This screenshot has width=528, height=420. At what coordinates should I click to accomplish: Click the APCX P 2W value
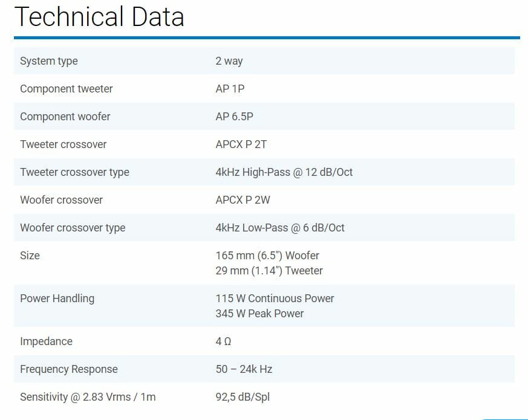243,200
